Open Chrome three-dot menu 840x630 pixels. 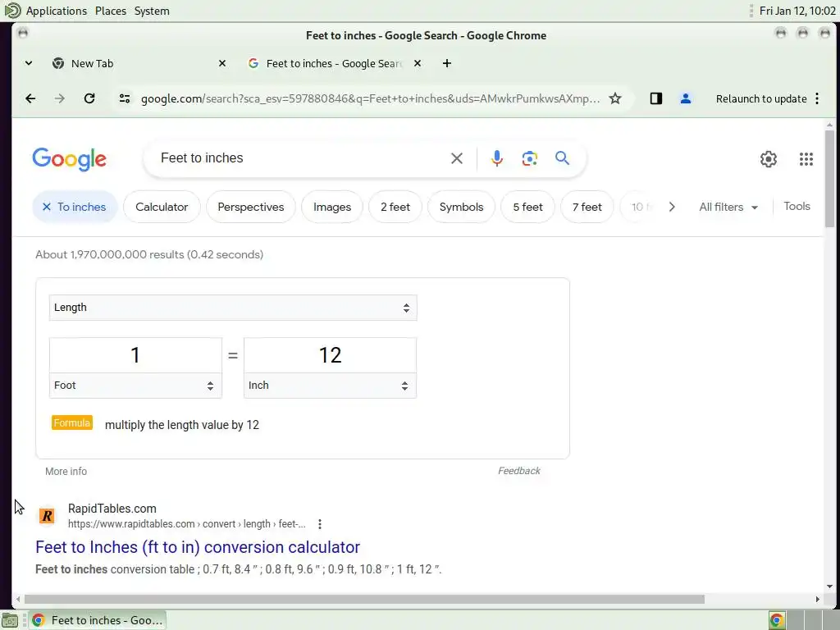[x=817, y=98]
